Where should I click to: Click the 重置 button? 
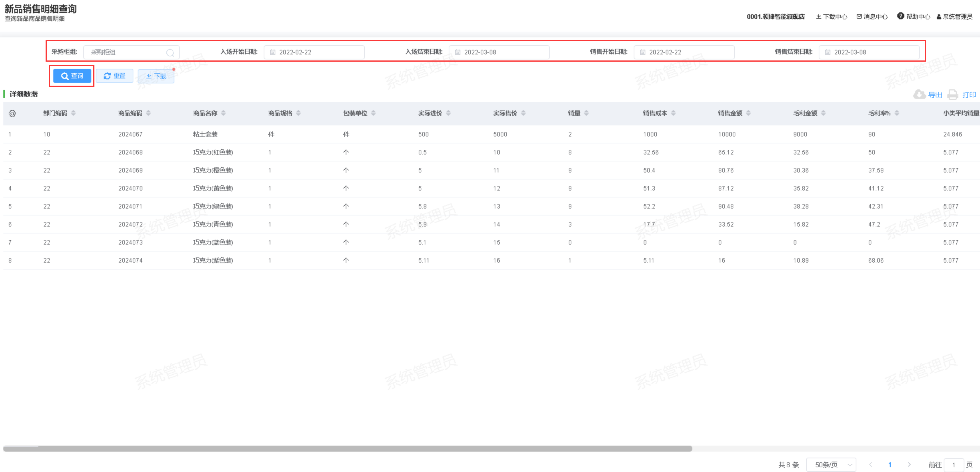(114, 76)
